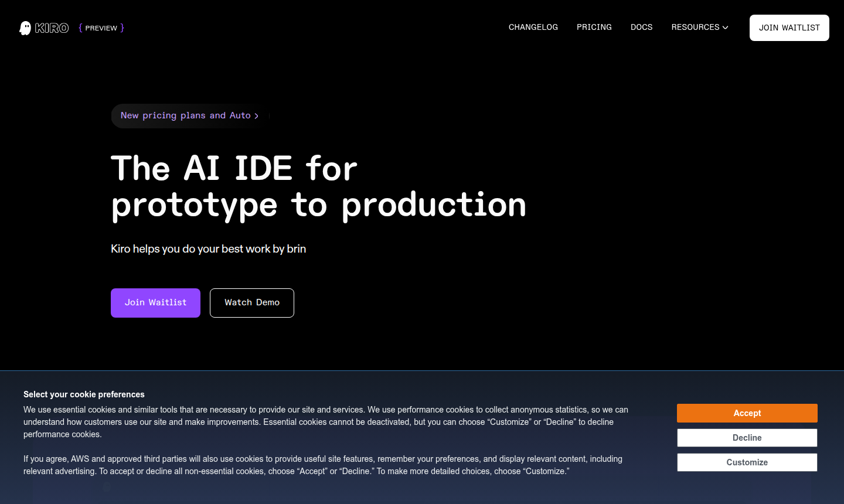Screen dimensions: 844x504
Task: Click the arrow icon in pricing announcement pill
Action: tap(256, 116)
